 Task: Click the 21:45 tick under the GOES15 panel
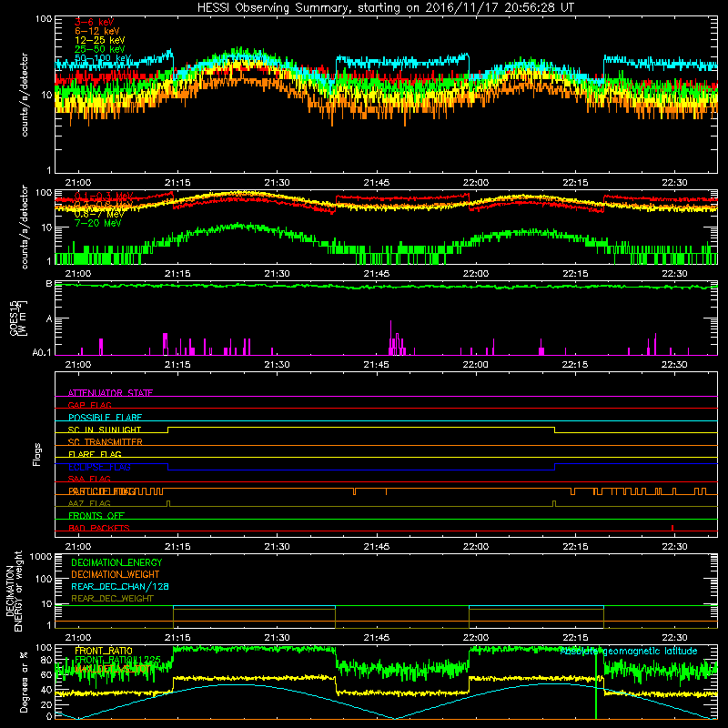click(377, 365)
